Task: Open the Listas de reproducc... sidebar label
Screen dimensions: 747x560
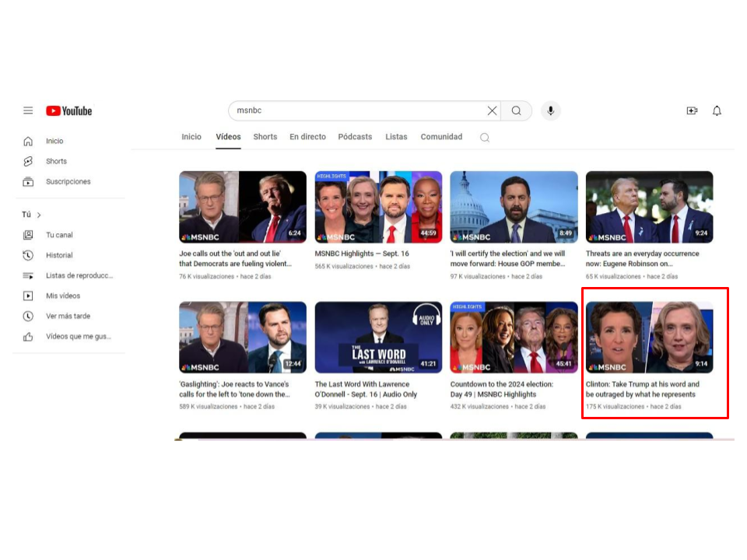Action: 79,275
